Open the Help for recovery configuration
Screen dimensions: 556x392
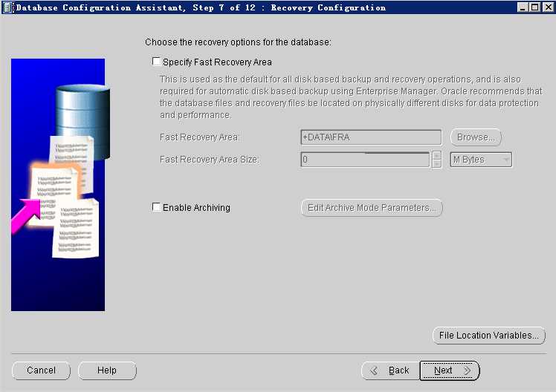[x=107, y=370]
